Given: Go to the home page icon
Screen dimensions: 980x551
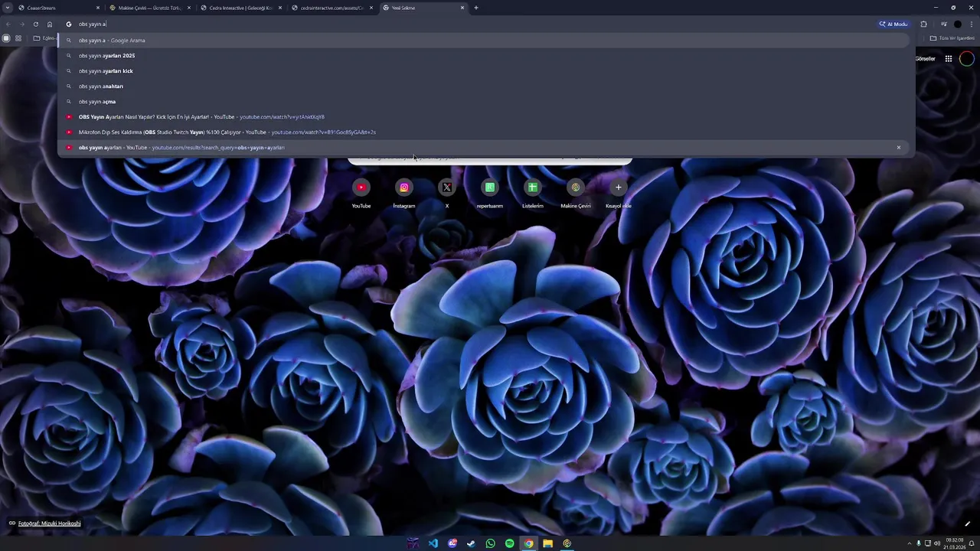Looking at the screenshot, I should click(x=50, y=24).
